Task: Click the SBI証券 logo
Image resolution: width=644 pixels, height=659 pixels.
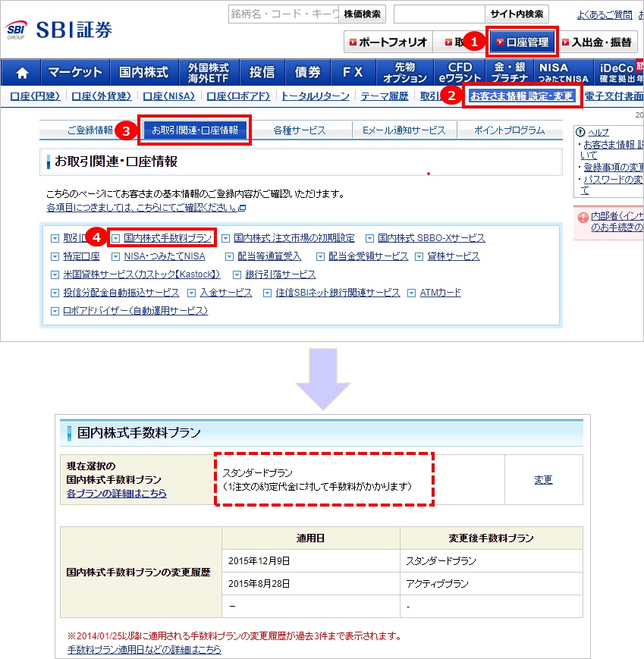Action: (x=59, y=30)
